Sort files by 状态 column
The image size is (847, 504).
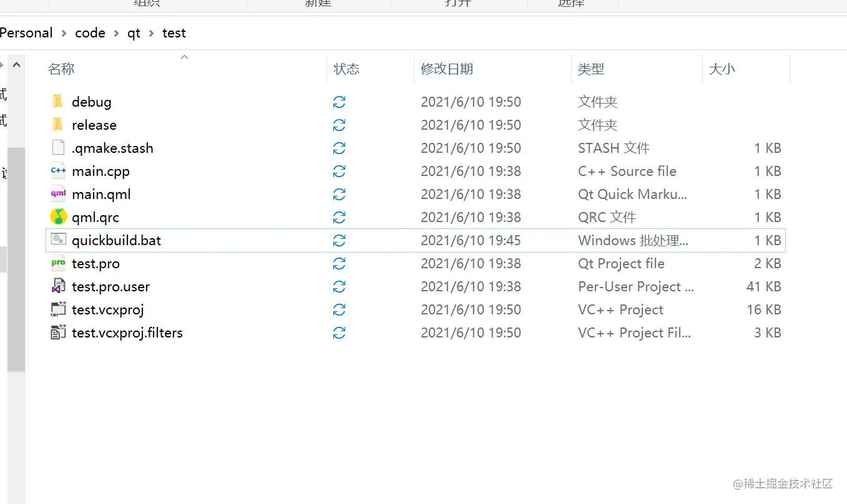[x=346, y=69]
